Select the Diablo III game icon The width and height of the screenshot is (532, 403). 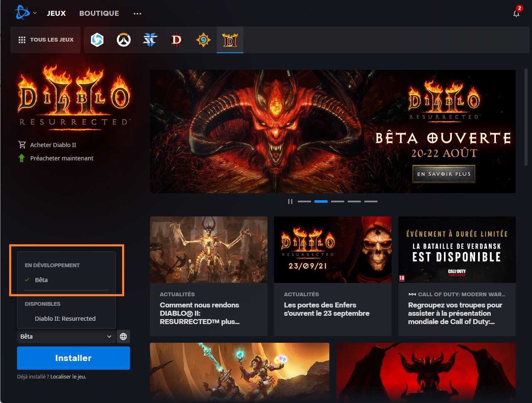point(177,40)
